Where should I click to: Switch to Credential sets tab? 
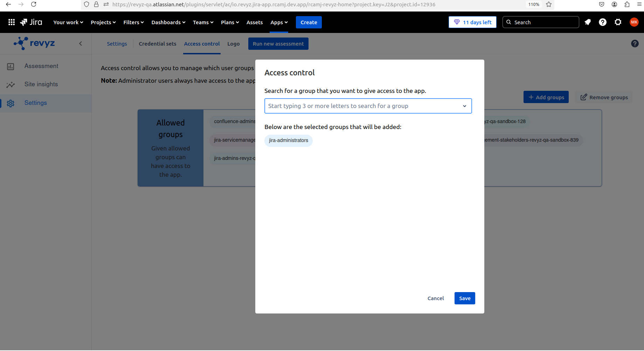pyautogui.click(x=158, y=44)
